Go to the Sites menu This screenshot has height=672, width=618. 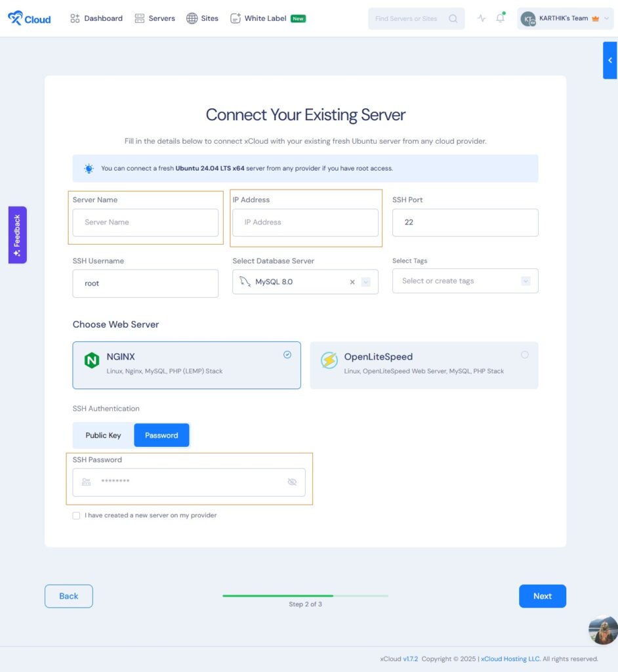click(202, 18)
